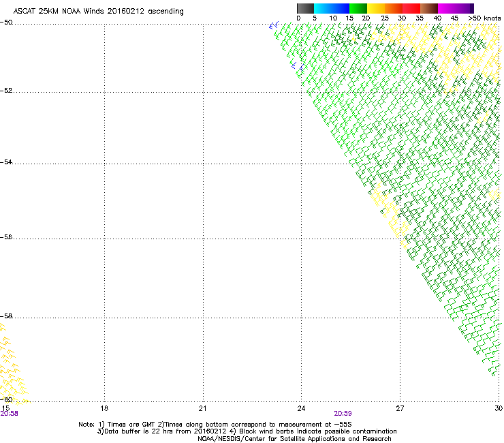The width and height of the screenshot is (504, 443).
Task: Click the 'Note: 1) Times are GMT' footnote line
Action: 215,425
